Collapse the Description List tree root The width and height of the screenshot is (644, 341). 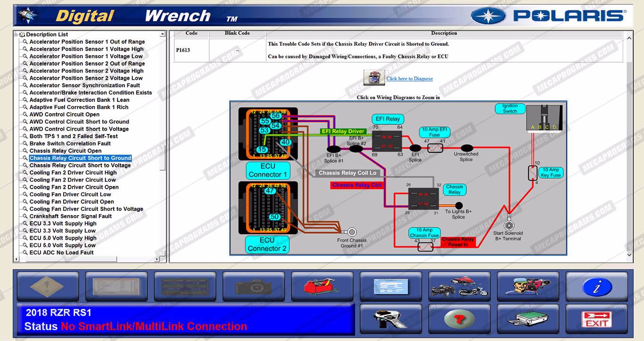tap(16, 34)
